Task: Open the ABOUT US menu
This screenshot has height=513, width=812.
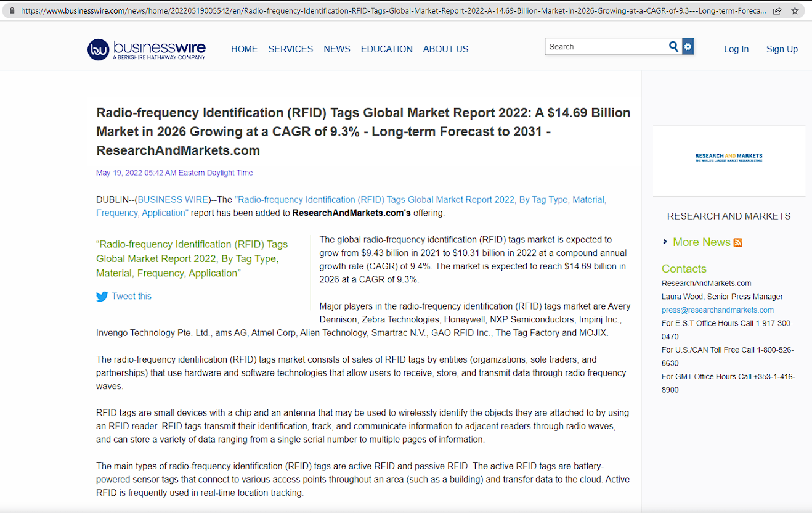Action: tap(445, 49)
